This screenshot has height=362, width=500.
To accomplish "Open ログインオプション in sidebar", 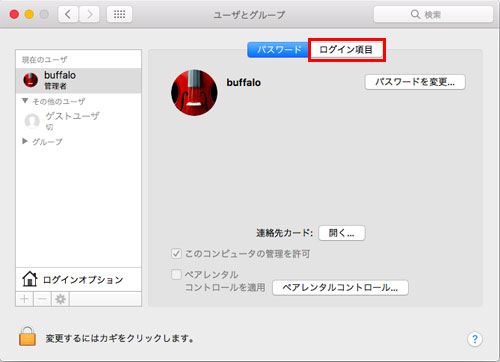I will 78,279.
